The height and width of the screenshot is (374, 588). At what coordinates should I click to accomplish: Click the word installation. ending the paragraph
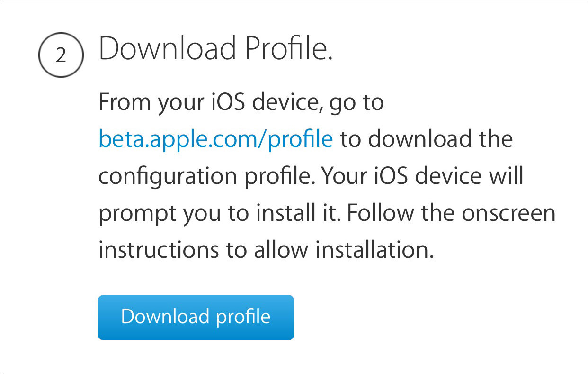coord(374,250)
